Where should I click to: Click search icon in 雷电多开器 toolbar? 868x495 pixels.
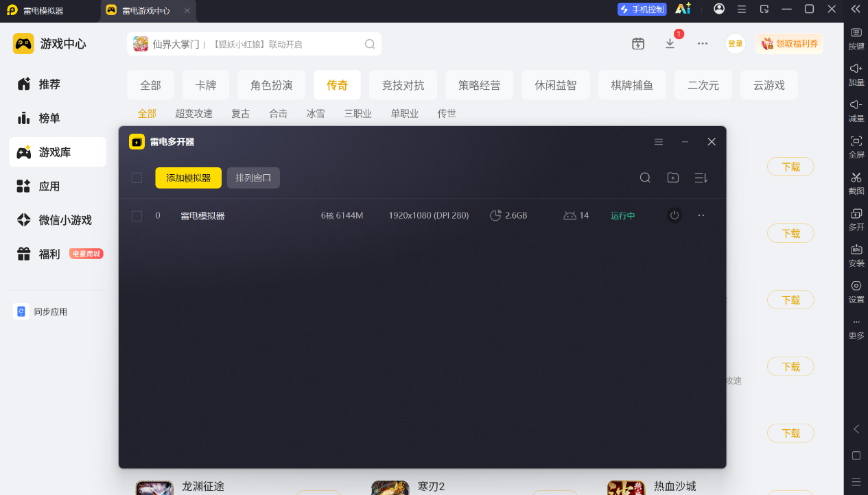pos(645,178)
